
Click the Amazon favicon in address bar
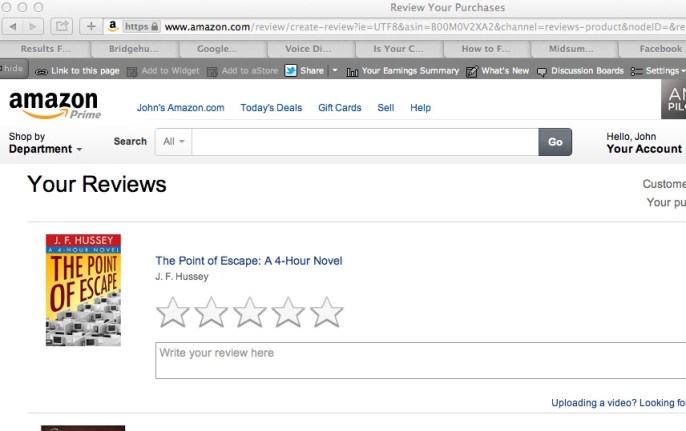(112, 26)
